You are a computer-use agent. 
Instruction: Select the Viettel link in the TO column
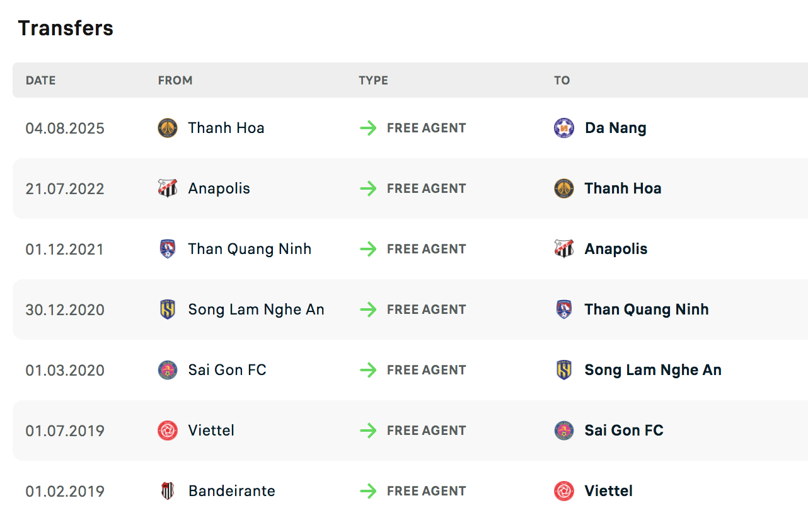(x=608, y=491)
